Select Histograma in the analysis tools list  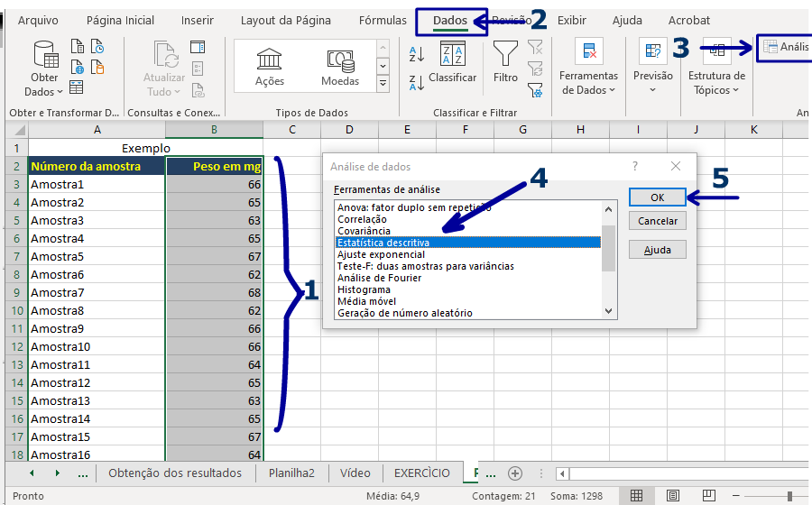click(364, 289)
